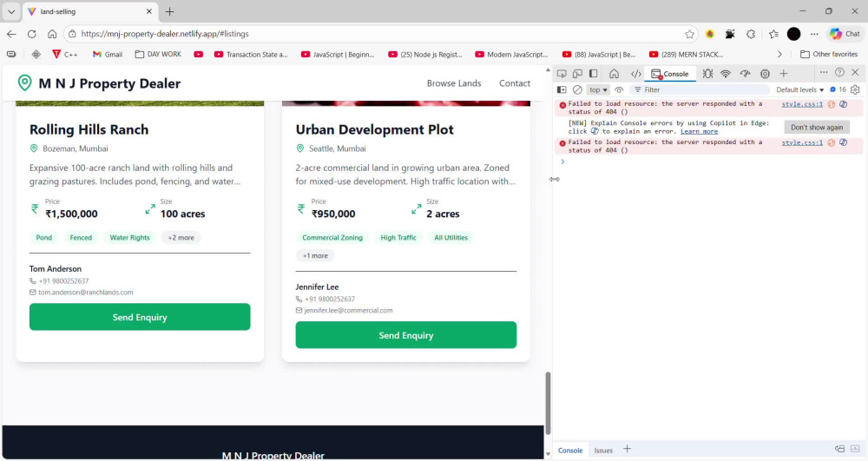Open Edge Settings and more ellipsis

814,34
